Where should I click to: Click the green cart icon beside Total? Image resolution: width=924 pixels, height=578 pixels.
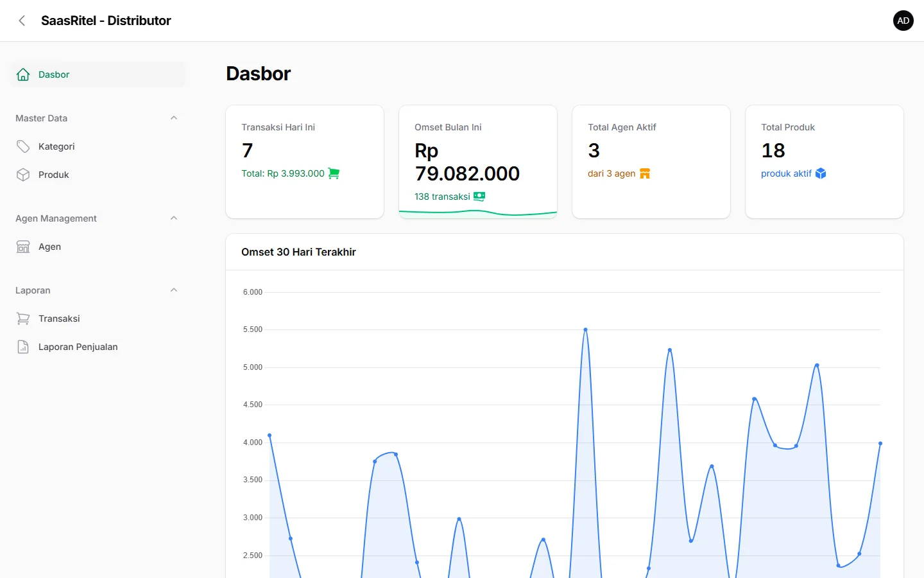334,173
